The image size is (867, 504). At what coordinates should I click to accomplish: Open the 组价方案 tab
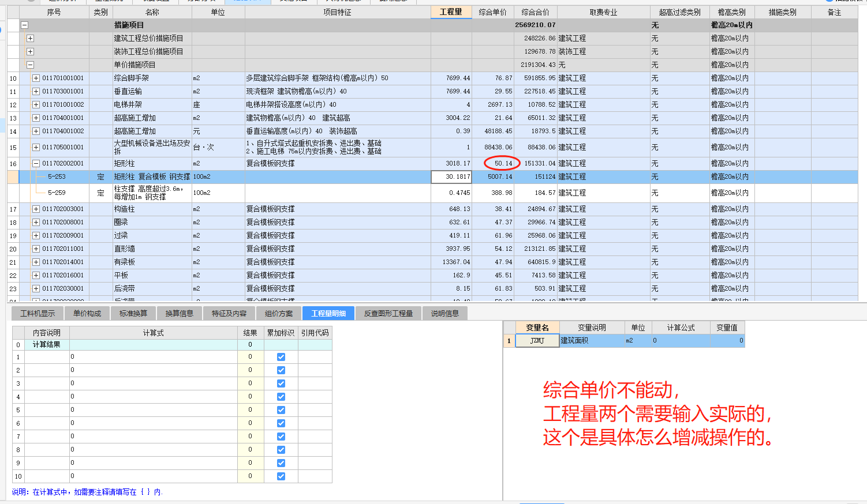tap(279, 313)
